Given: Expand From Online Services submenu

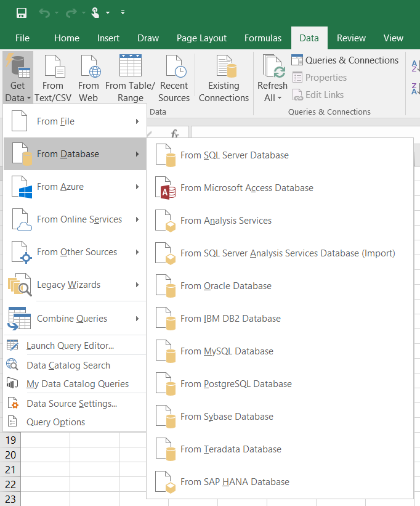Looking at the screenshot, I should tap(75, 219).
